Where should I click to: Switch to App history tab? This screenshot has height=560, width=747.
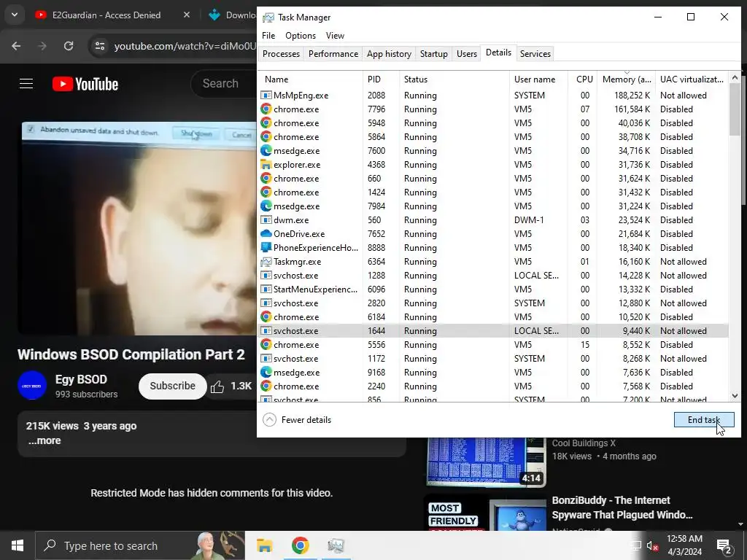coord(389,54)
